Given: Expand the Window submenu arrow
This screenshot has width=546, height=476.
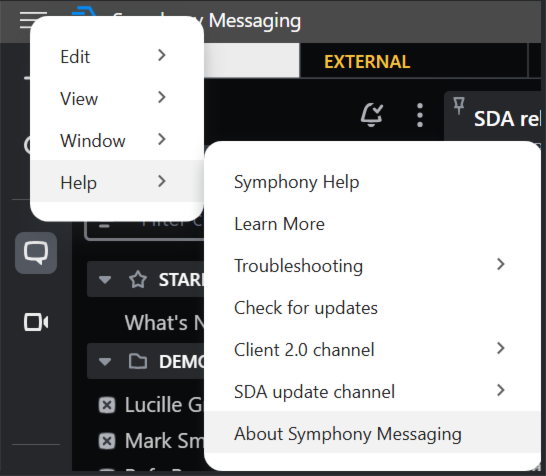Looking at the screenshot, I should [x=161, y=139].
